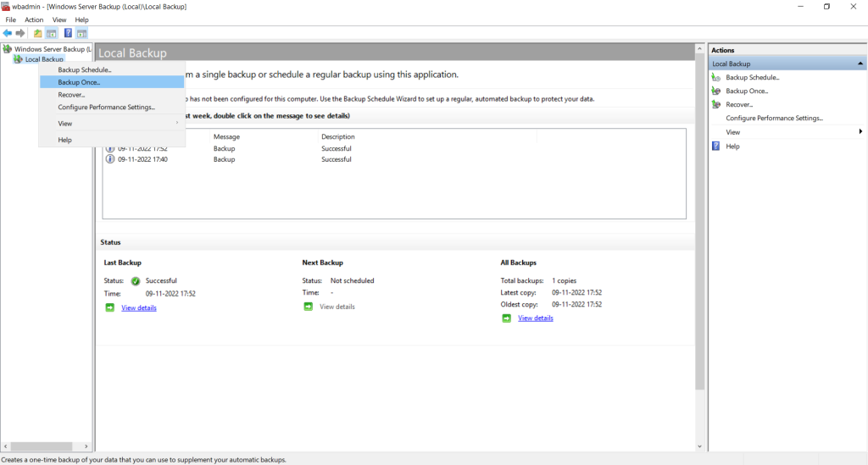Select Windows Server Backup root tree item
Viewport: 868px width, 465px height.
coord(53,49)
